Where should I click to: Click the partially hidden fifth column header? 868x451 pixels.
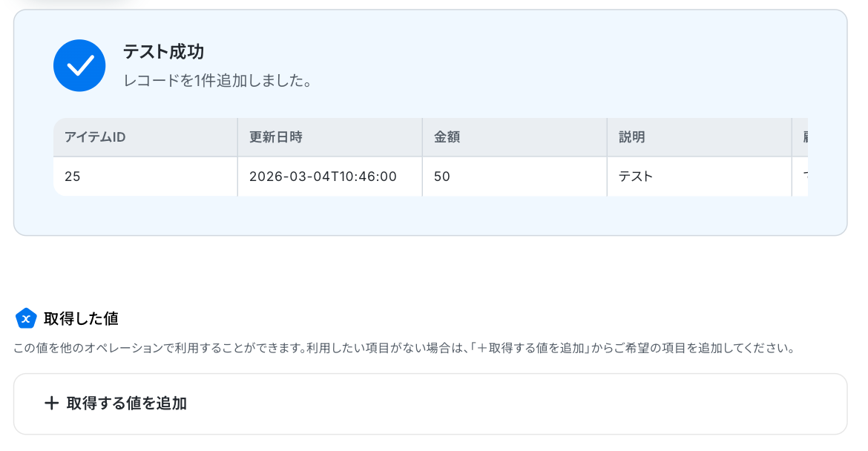(800, 137)
